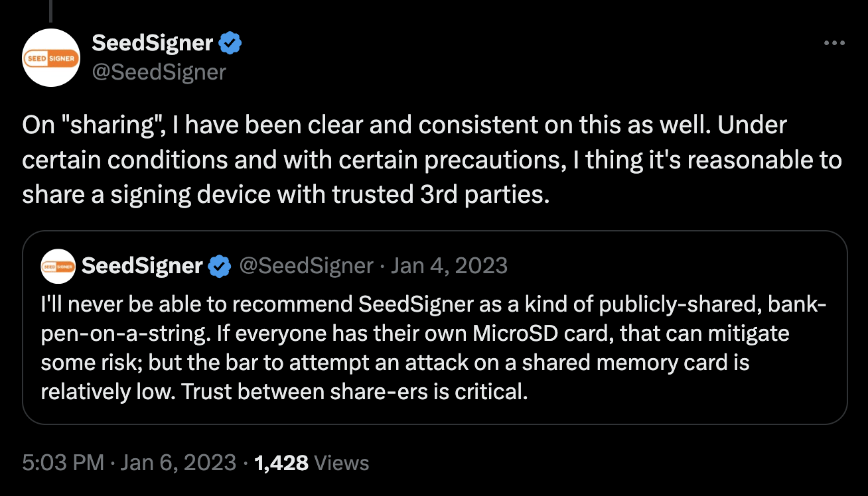Viewport: 868px width, 496px height.
Task: Open author name SeedSigner on main tweet
Action: (152, 44)
